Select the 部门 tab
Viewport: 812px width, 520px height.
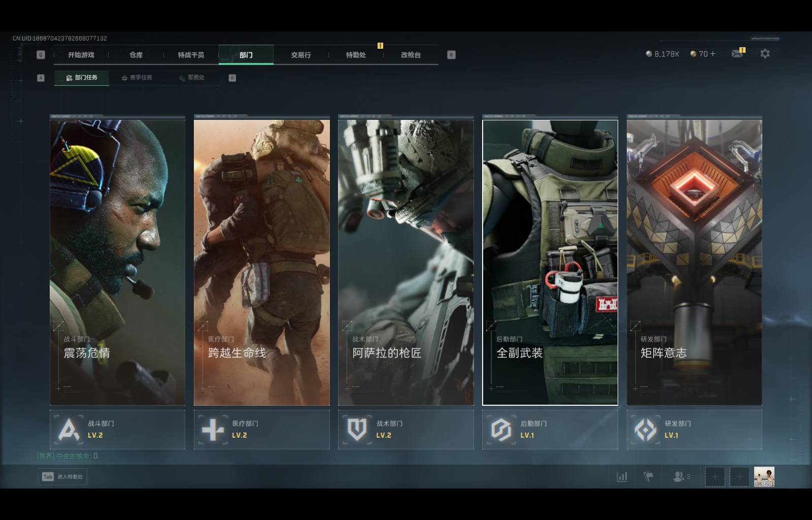coord(246,55)
